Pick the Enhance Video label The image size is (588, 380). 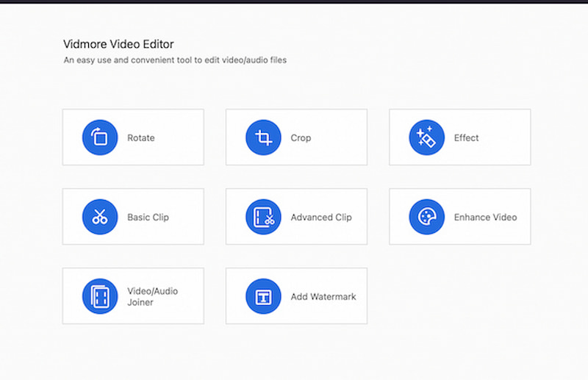pyautogui.click(x=485, y=218)
